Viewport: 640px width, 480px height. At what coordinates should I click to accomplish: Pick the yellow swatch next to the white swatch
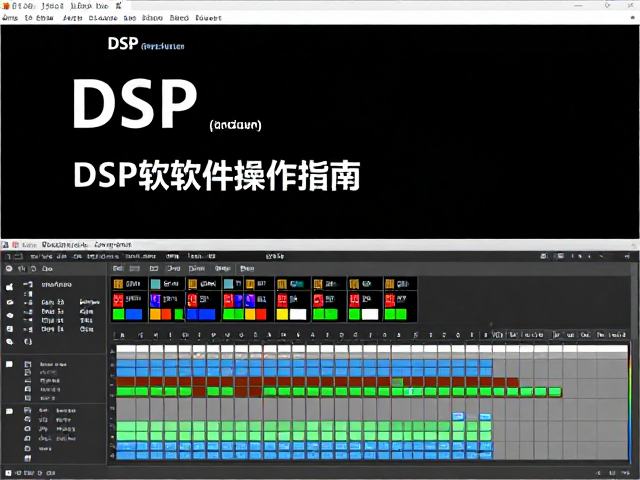[x=282, y=314]
